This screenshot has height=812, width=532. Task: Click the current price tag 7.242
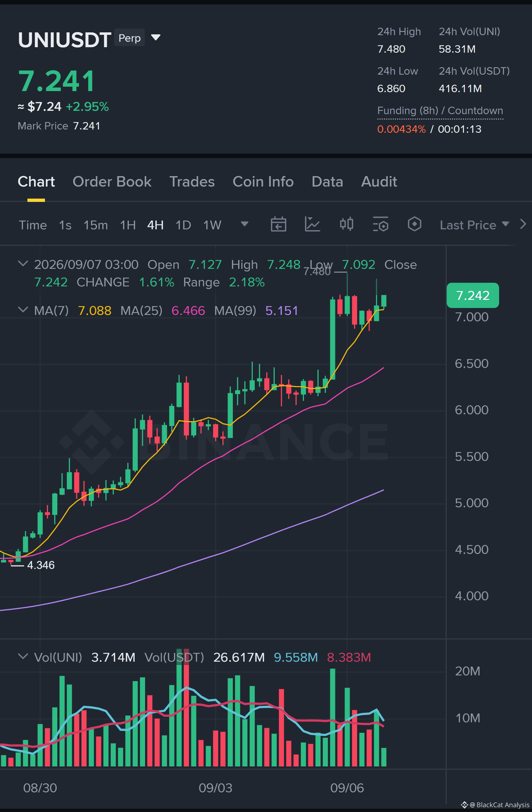coord(473,295)
